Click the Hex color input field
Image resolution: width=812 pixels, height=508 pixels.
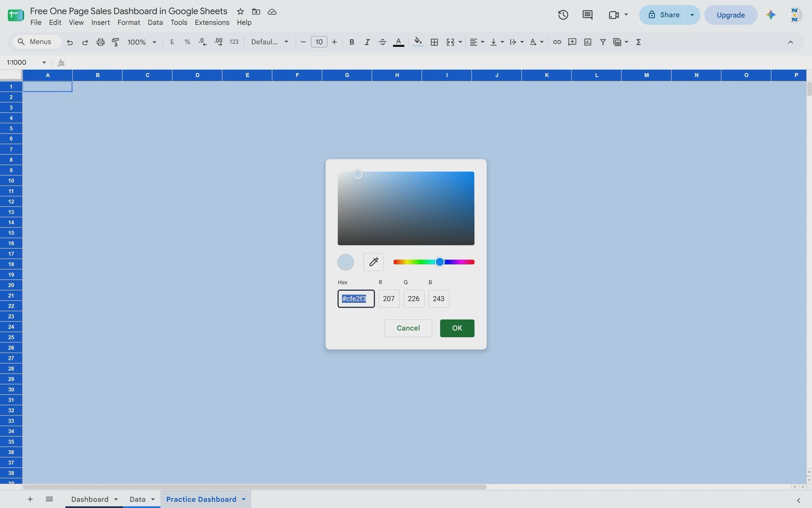[356, 299]
